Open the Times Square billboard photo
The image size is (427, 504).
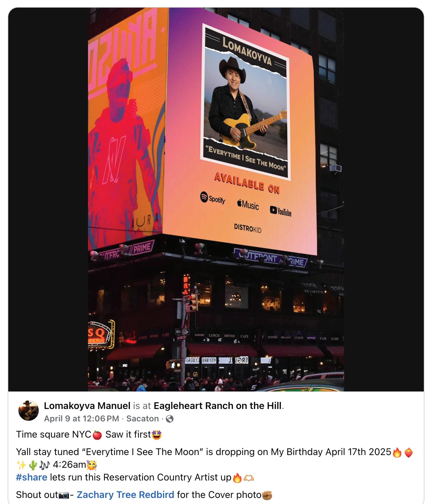[216, 199]
